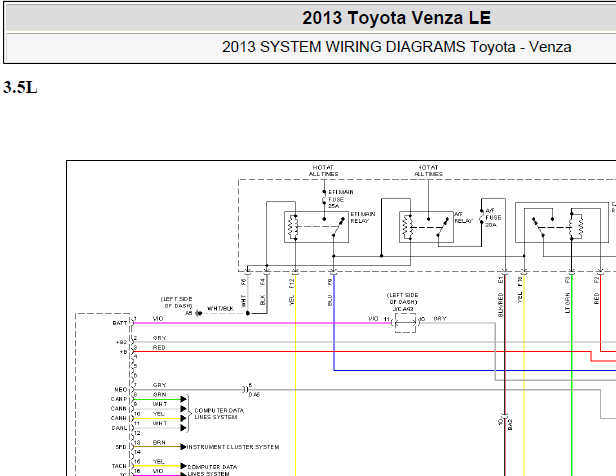Click the LT GRN vertical wire label
616x476 pixels.
coord(567,303)
